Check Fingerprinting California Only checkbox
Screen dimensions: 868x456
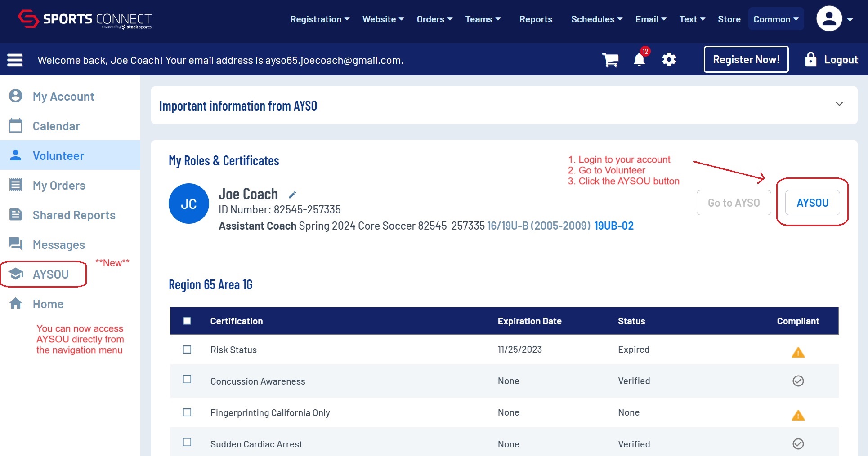(187, 412)
